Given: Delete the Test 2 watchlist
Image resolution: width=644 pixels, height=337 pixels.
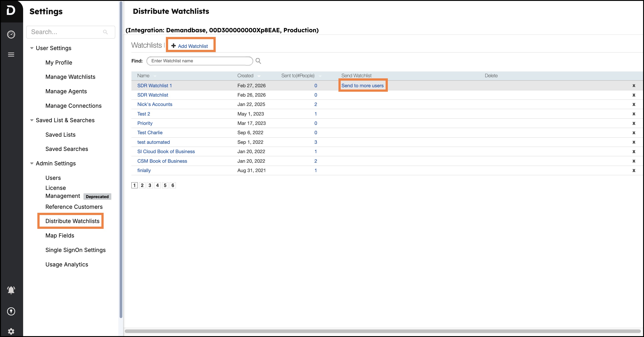Looking at the screenshot, I should pyautogui.click(x=634, y=114).
